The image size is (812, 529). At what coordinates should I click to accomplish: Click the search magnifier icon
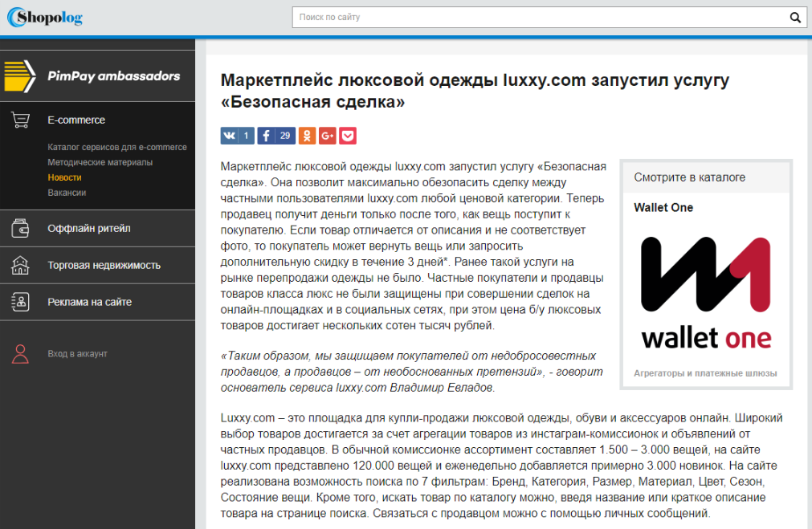click(794, 17)
